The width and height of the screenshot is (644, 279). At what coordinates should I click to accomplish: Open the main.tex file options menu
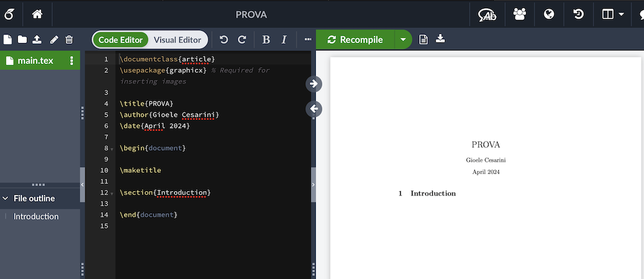72,61
